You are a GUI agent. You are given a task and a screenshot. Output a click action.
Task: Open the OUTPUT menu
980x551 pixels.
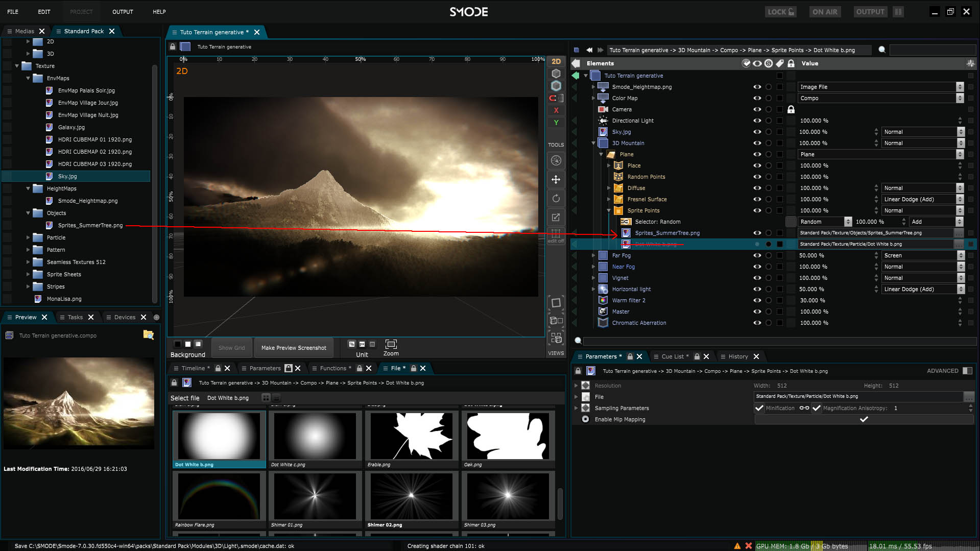click(123, 12)
